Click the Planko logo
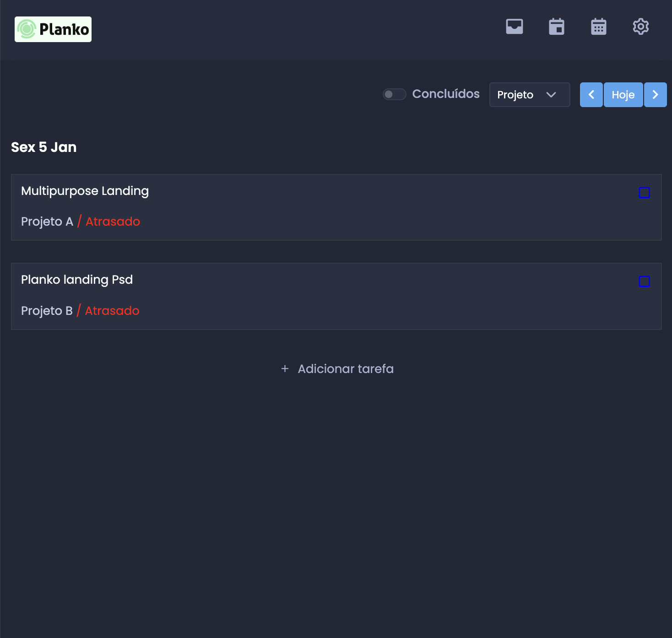Image resolution: width=672 pixels, height=638 pixels. [53, 29]
